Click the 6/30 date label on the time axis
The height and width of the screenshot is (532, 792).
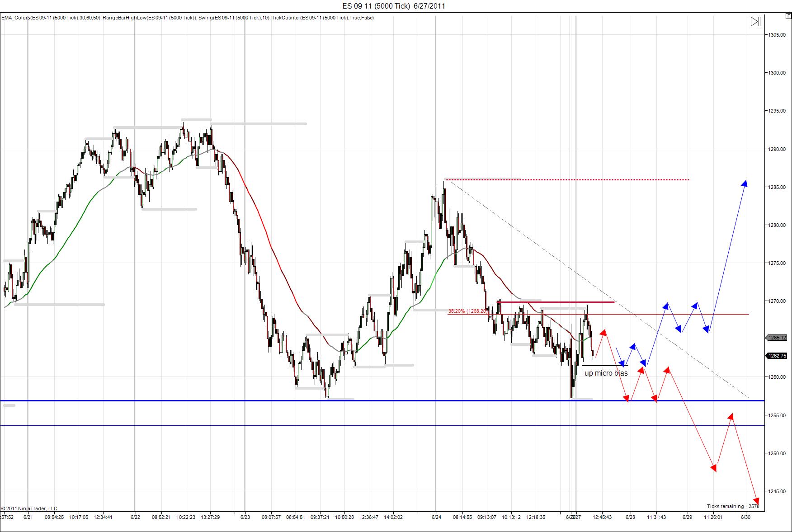(745, 517)
